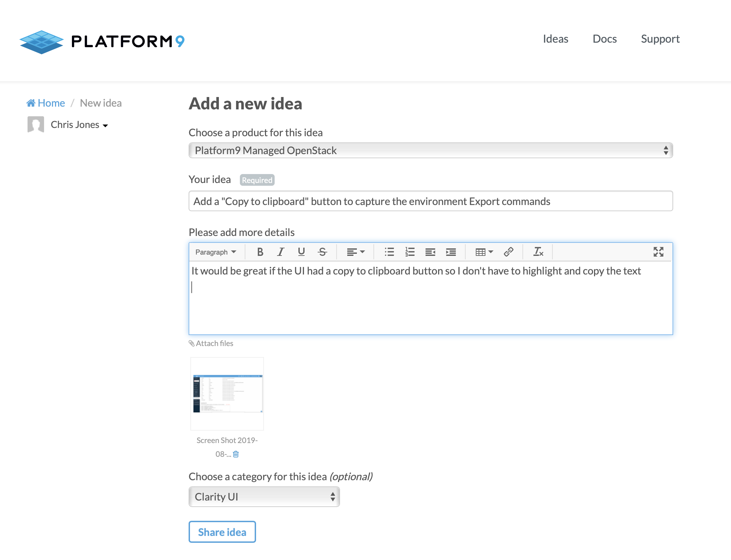Increase indent of paragraph
The width and height of the screenshot is (731, 560).
[x=451, y=252]
